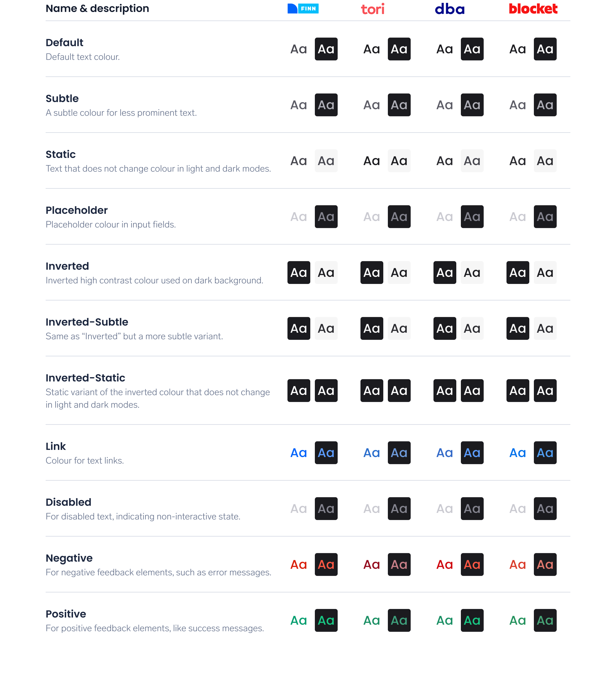This screenshot has width=616, height=680.
Task: Select the Static row label
Action: [x=59, y=155]
